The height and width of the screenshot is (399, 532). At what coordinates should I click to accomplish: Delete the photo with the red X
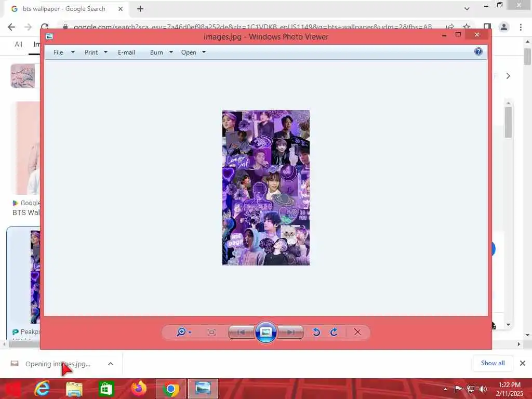pyautogui.click(x=357, y=332)
